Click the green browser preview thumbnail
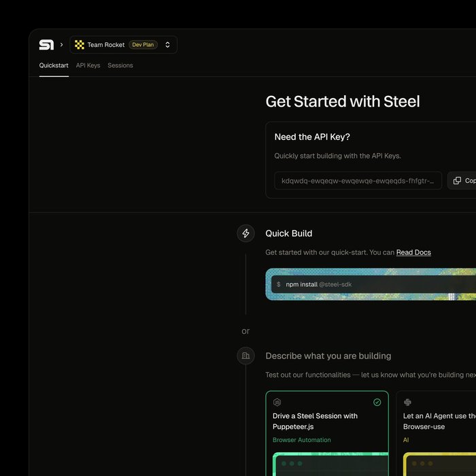The height and width of the screenshot is (476, 476). click(330, 464)
